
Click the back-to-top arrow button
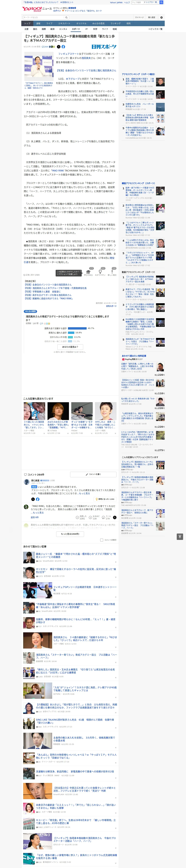pos(180,536)
